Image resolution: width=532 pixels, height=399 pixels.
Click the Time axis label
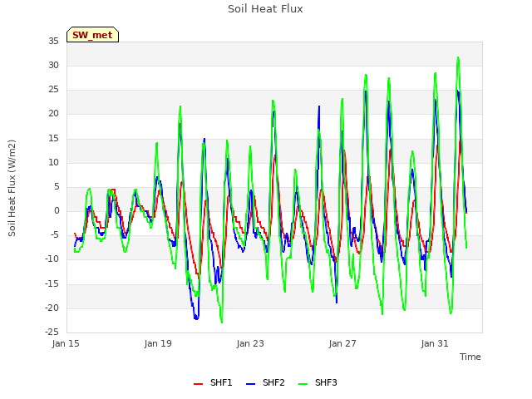(470, 357)
